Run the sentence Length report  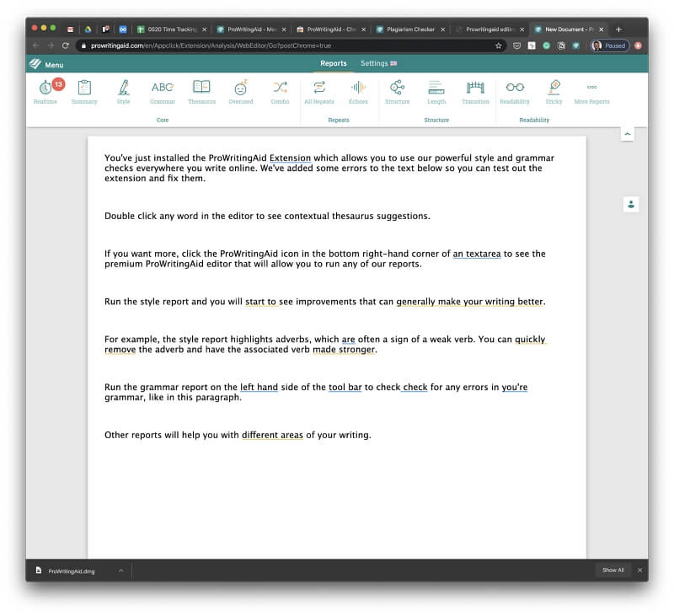[436, 92]
